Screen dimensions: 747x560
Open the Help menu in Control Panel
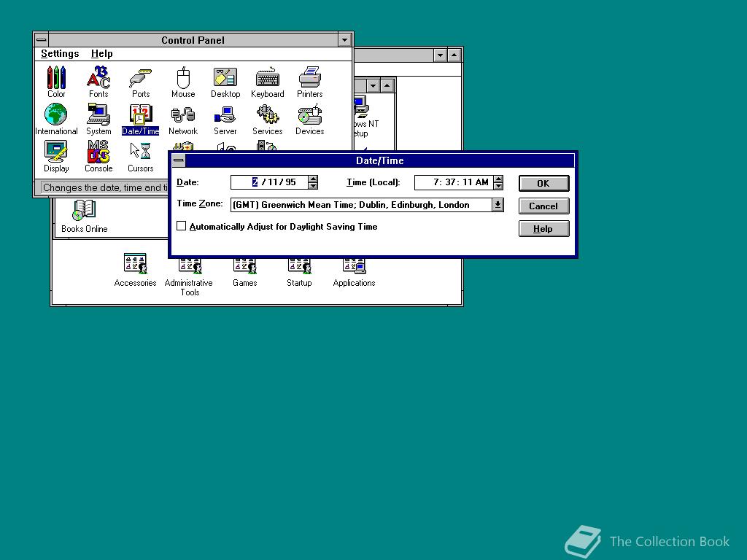tap(102, 53)
